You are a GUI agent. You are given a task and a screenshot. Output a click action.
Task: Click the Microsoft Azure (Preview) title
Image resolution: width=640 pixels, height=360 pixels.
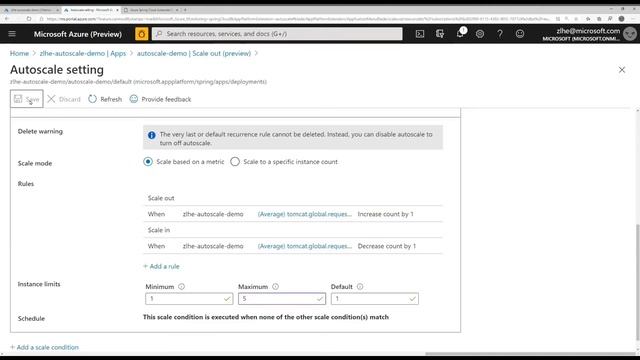78,34
